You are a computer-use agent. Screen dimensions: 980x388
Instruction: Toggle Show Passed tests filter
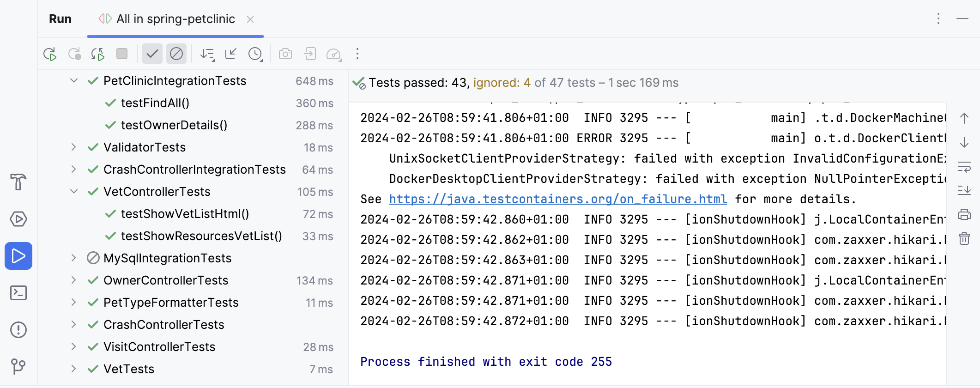pos(152,54)
